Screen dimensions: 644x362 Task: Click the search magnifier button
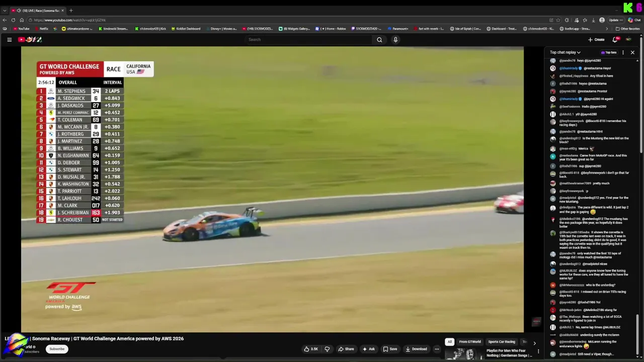379,40
